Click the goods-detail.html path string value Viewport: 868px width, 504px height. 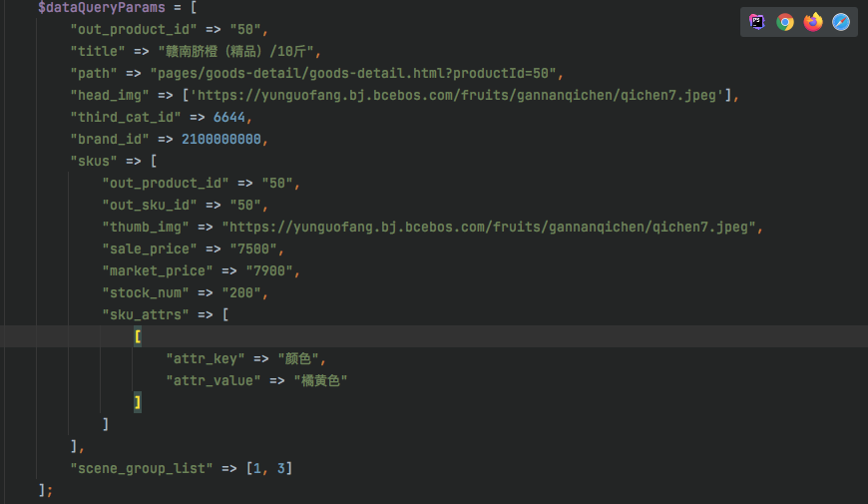352,74
